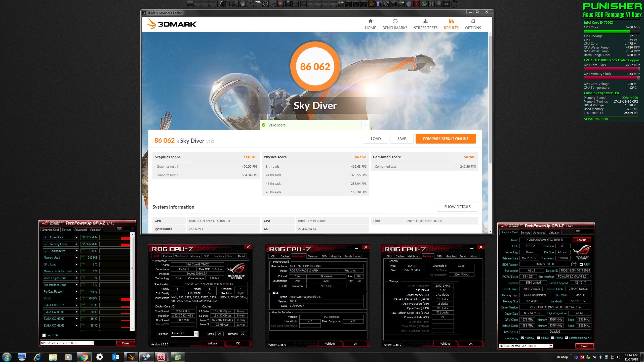Screen dimensions: 644x362
Task: Open the hamburger menu in GPU-Z Sensors window
Action: (132, 228)
